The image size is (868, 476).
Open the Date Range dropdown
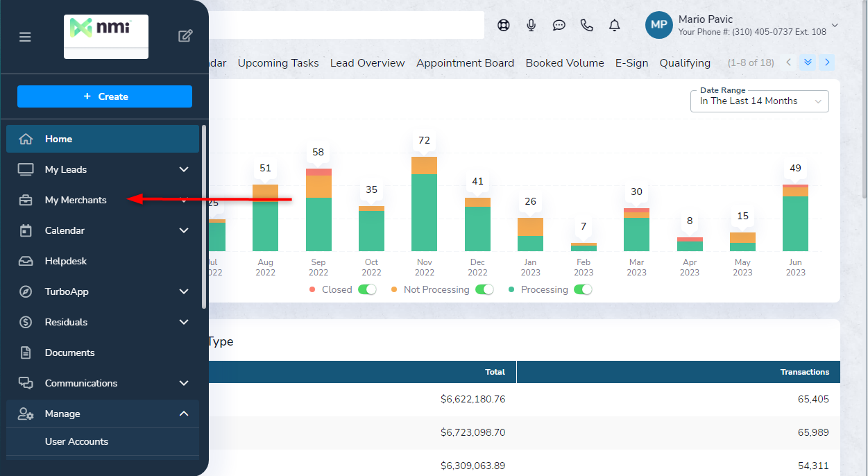coord(759,101)
